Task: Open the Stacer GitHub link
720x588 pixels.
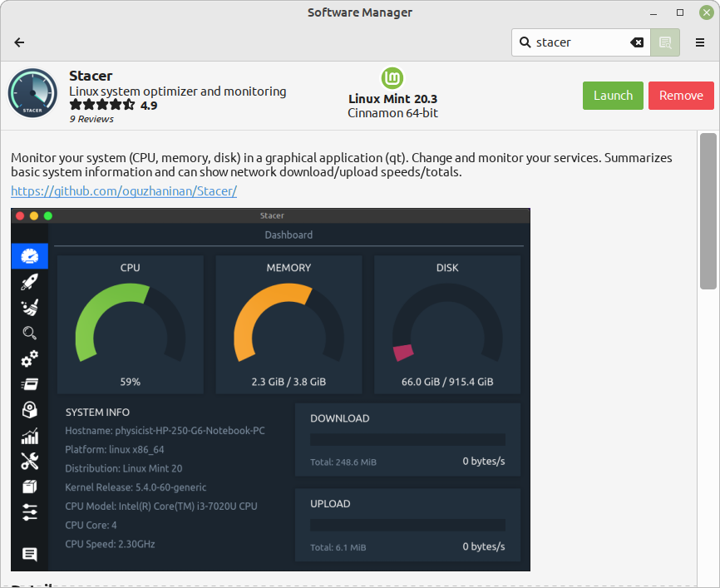Action: [124, 191]
